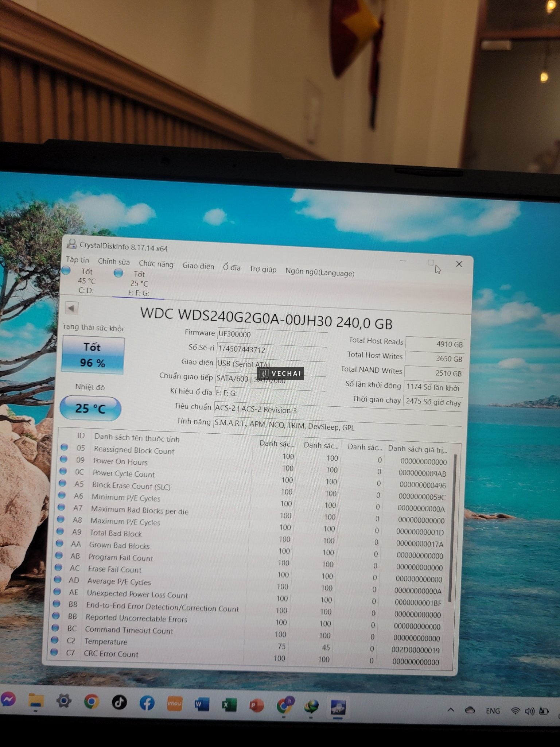Click the 2475 running hours field
This screenshot has width=560, height=747.
[x=433, y=402]
